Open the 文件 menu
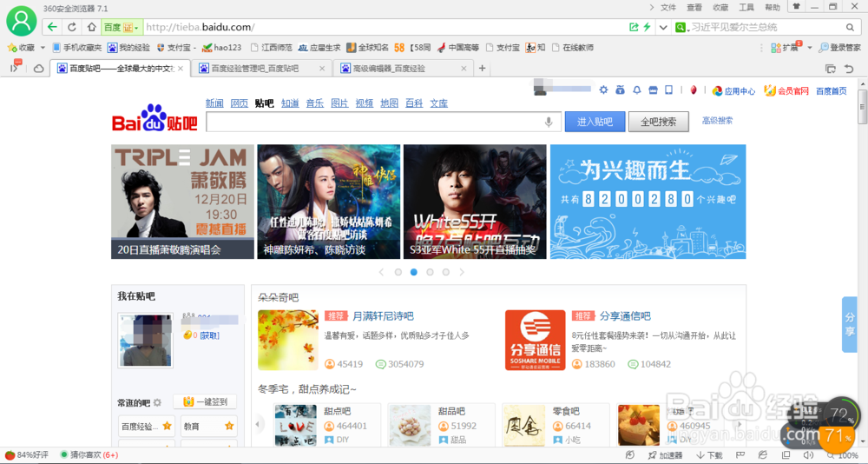This screenshot has height=464, width=868. point(668,7)
